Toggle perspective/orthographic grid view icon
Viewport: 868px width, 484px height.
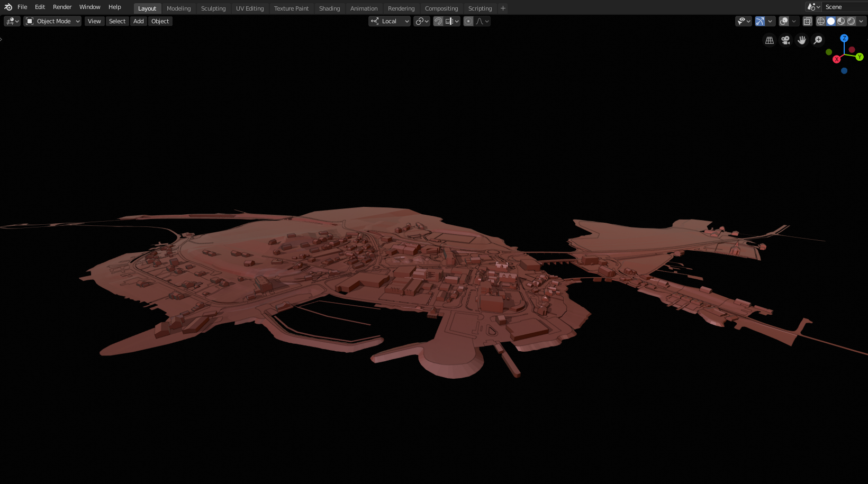770,40
